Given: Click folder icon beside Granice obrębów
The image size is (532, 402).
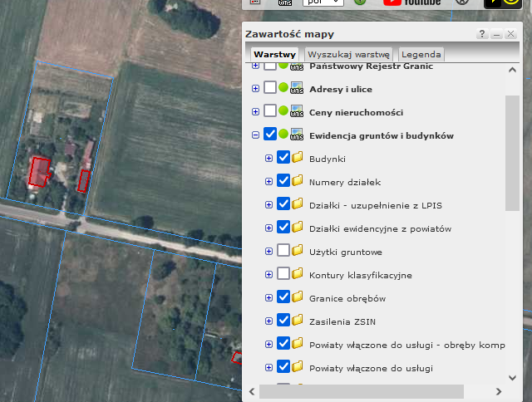Looking at the screenshot, I should (297, 297).
